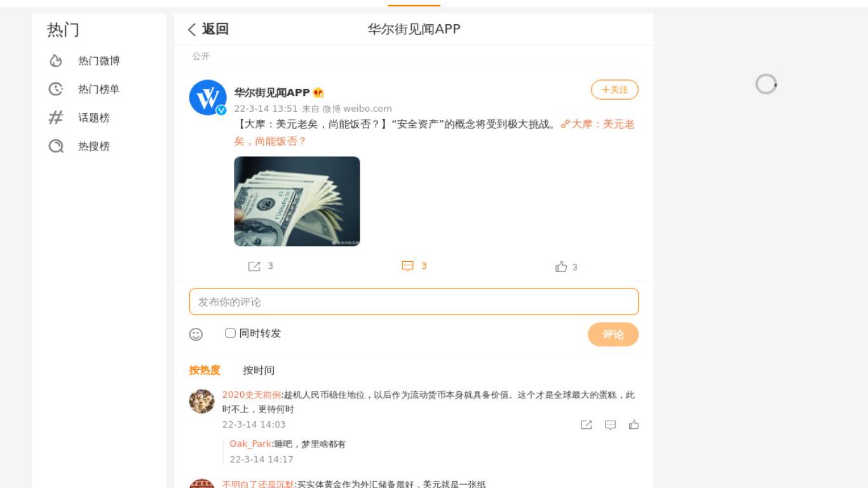Open the dollar bills image thumbnail

(297, 201)
